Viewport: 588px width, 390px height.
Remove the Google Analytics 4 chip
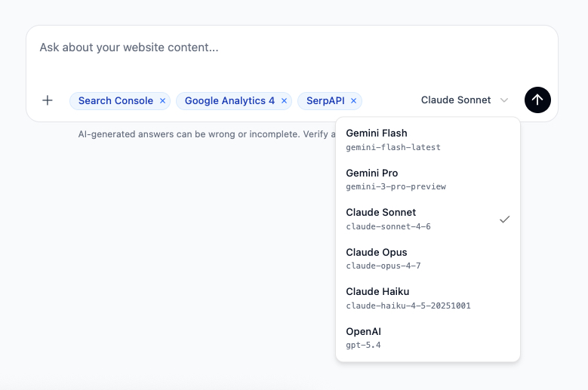click(x=284, y=101)
